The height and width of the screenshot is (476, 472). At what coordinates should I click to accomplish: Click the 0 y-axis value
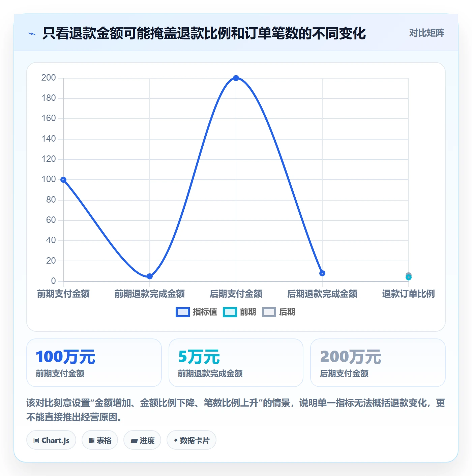(x=53, y=281)
